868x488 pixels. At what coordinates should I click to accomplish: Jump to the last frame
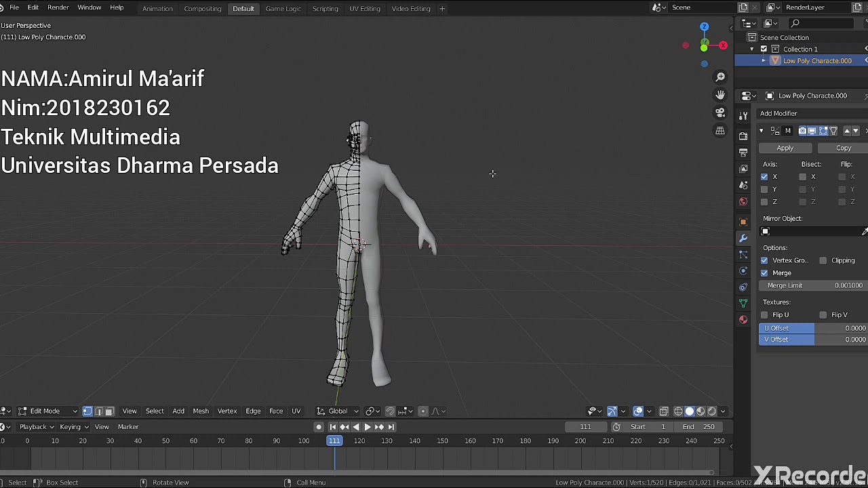(391, 427)
